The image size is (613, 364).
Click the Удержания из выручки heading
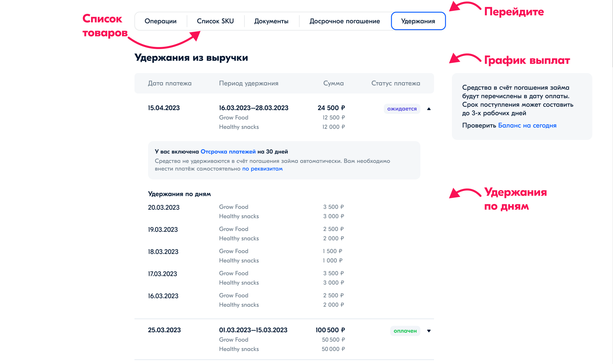(191, 58)
